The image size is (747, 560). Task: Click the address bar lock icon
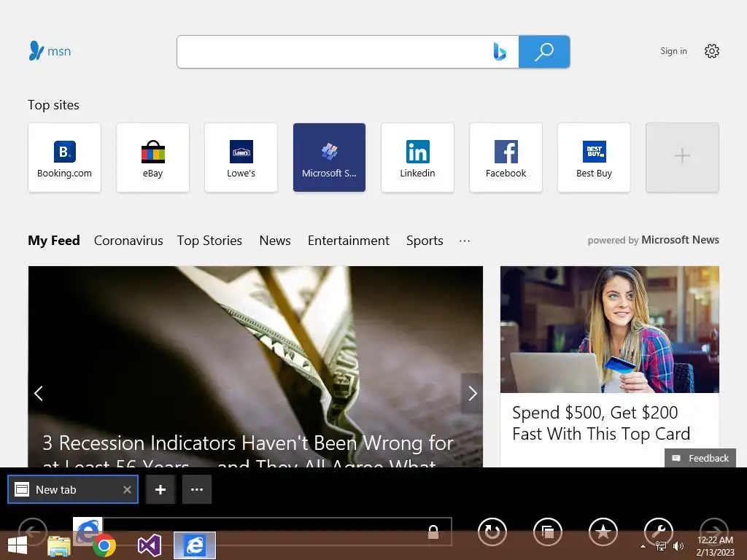click(433, 532)
